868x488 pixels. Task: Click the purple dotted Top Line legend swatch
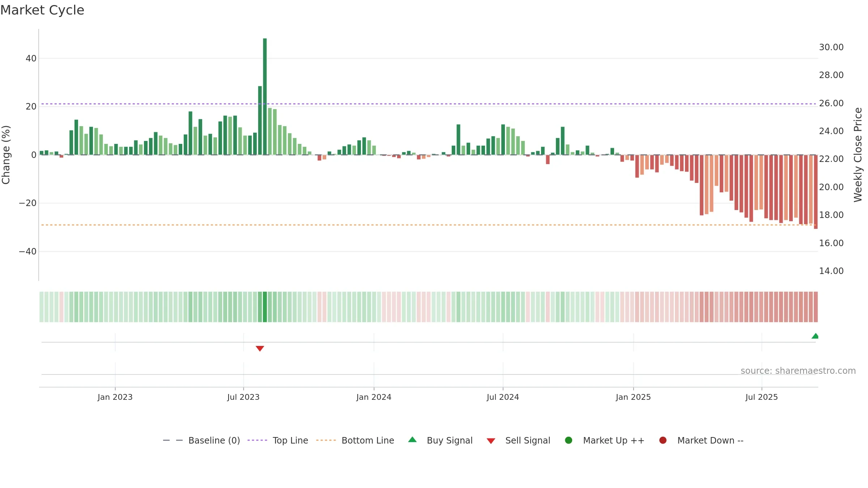pyautogui.click(x=257, y=440)
